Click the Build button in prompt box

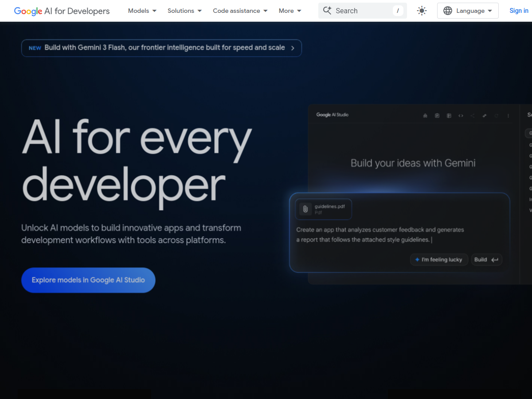click(x=486, y=260)
